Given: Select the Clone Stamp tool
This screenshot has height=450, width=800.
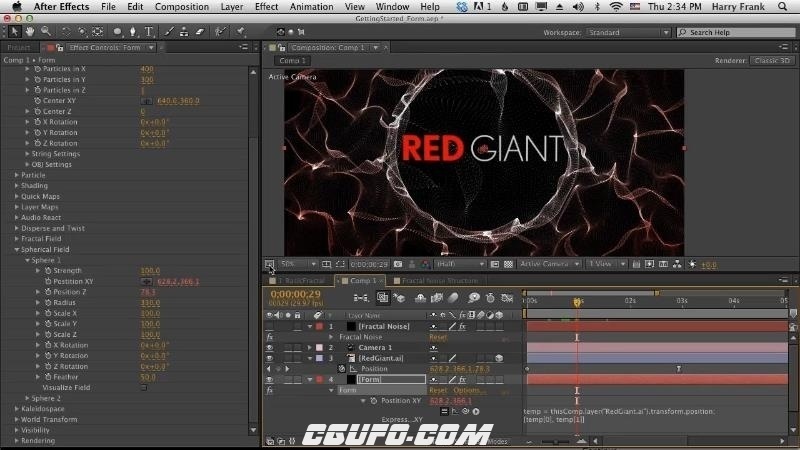Looking at the screenshot, I should click(x=184, y=32).
